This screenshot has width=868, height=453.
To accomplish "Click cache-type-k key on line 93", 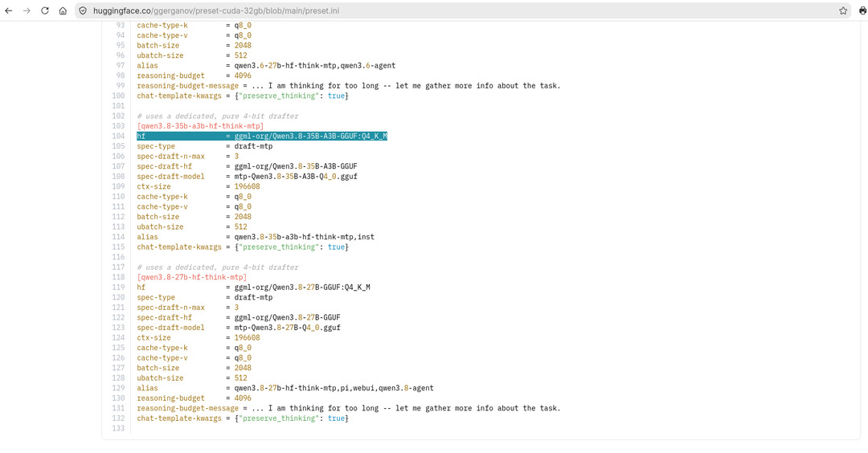I will tap(162, 26).
